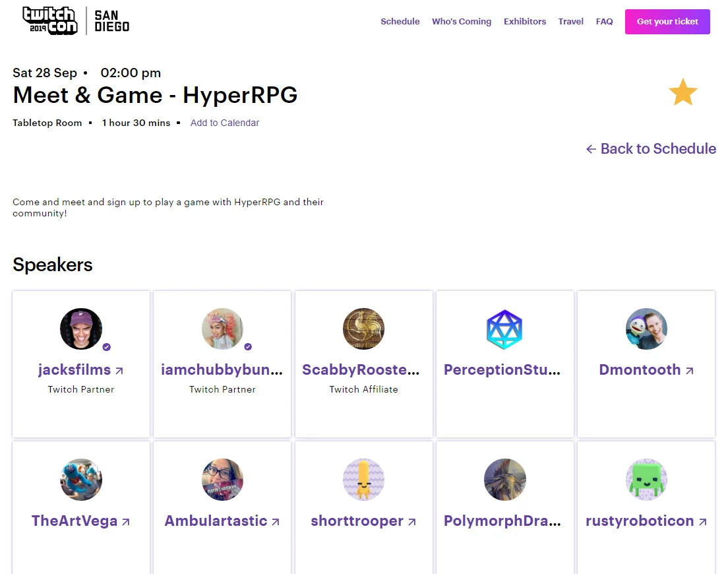This screenshot has width=728, height=574.
Task: Click the Add to Calendar link
Action: [225, 123]
